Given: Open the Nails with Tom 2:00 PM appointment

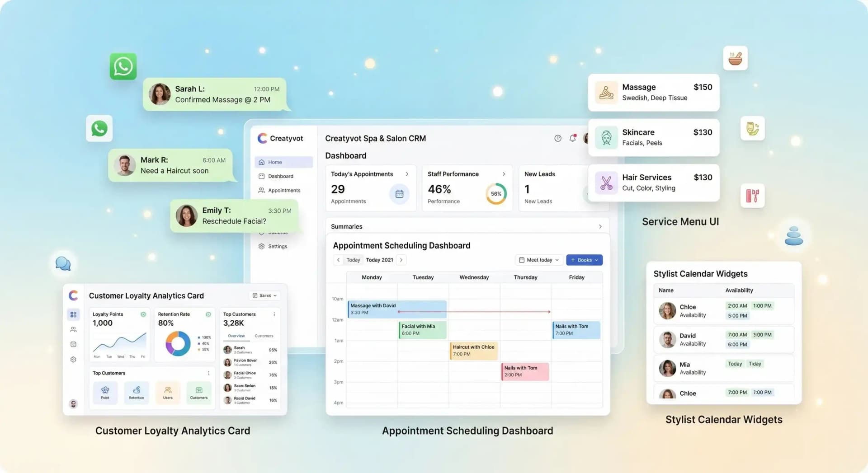Looking at the screenshot, I should [x=525, y=371].
